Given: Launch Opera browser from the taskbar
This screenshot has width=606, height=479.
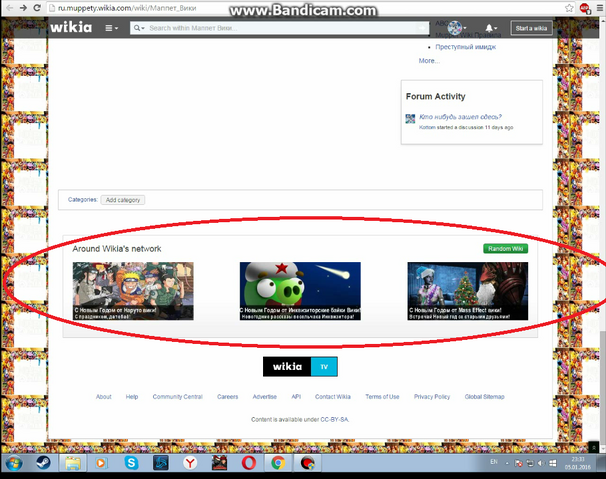Looking at the screenshot, I should 249,463.
